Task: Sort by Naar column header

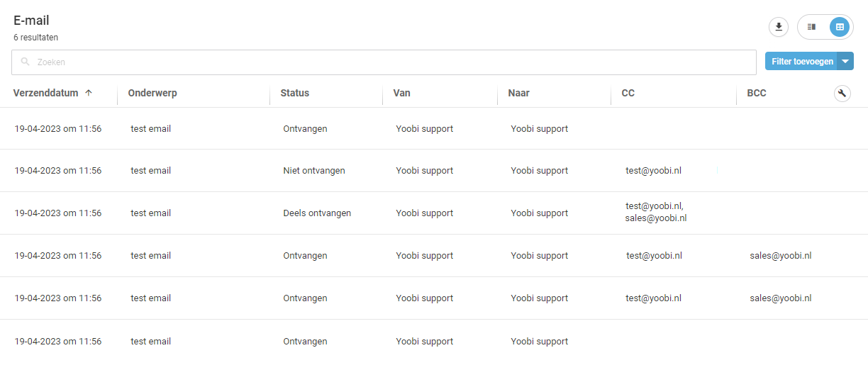Action: (x=519, y=93)
